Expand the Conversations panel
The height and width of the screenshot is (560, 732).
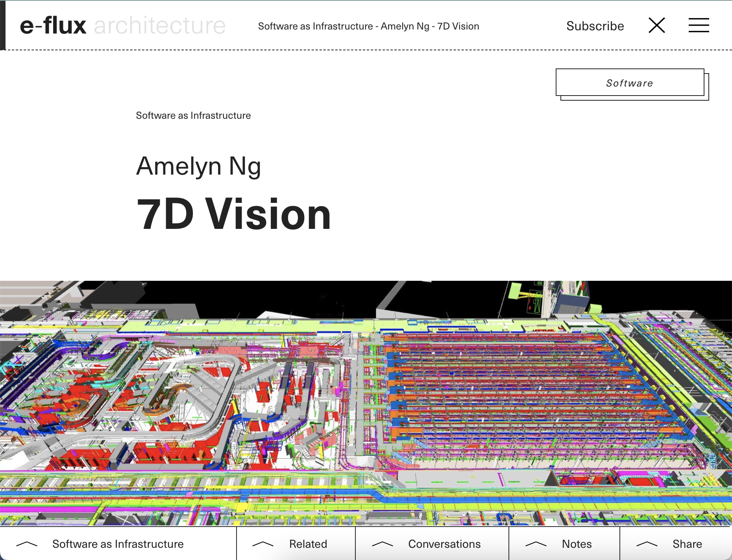[432, 544]
